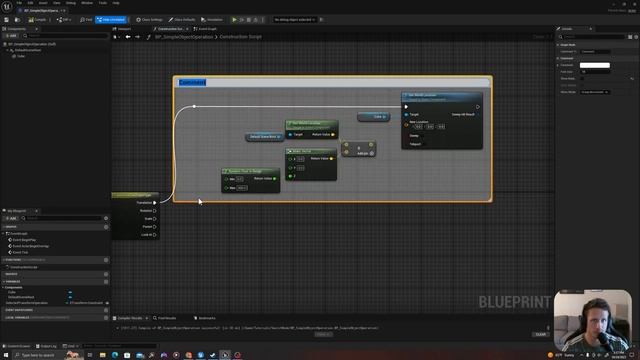Collapse the Components variable category
This screenshot has width=640, height=360.
pos(3,288)
